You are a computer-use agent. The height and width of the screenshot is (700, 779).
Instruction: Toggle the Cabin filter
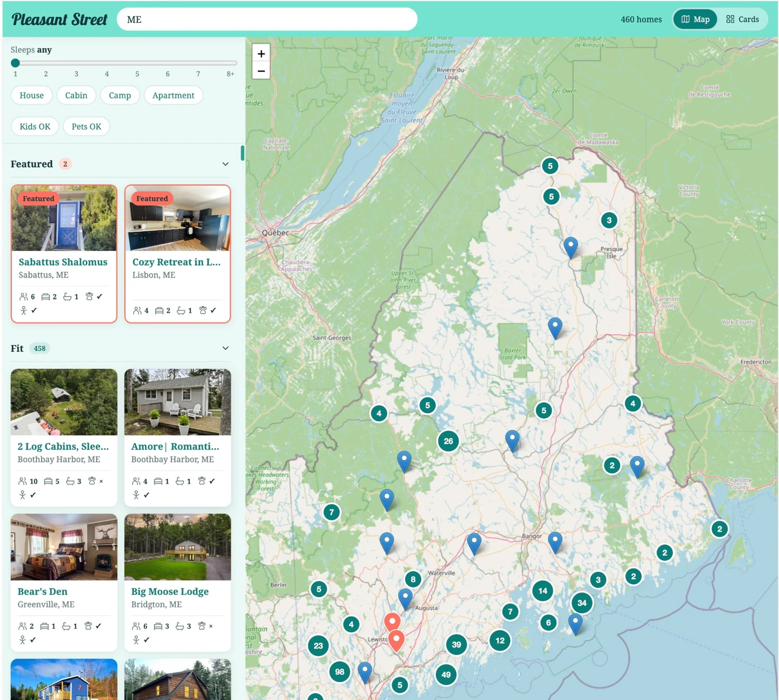76,95
